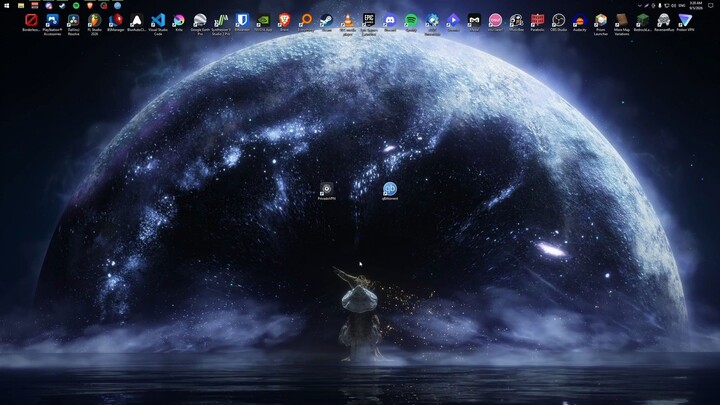Open the MusicBee shortcut
720x405 pixels.
517,22
